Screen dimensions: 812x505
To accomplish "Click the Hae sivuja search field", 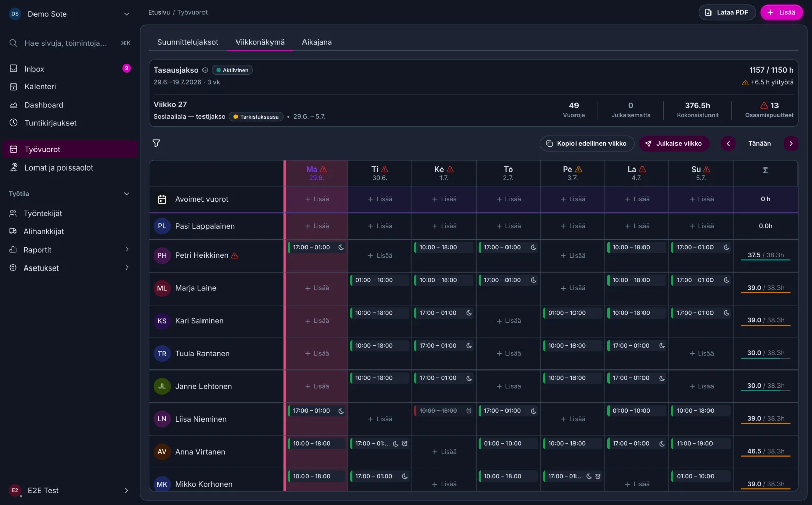I will 70,43.
